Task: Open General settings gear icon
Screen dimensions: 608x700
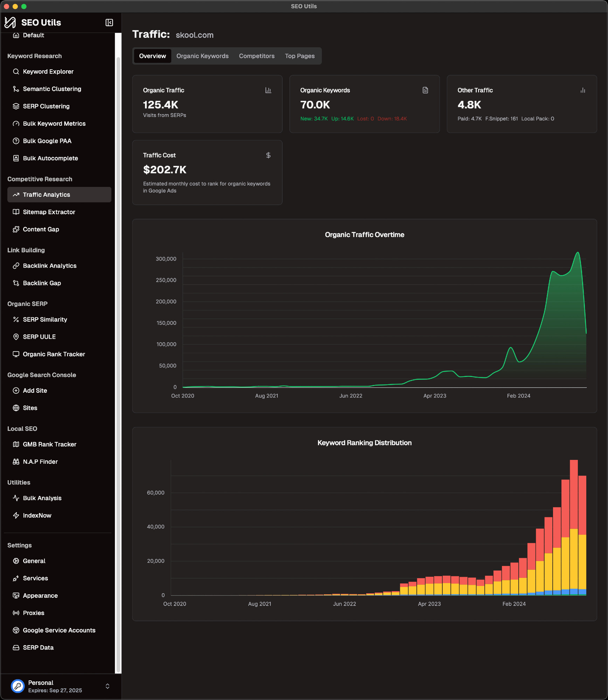Action: pos(16,561)
